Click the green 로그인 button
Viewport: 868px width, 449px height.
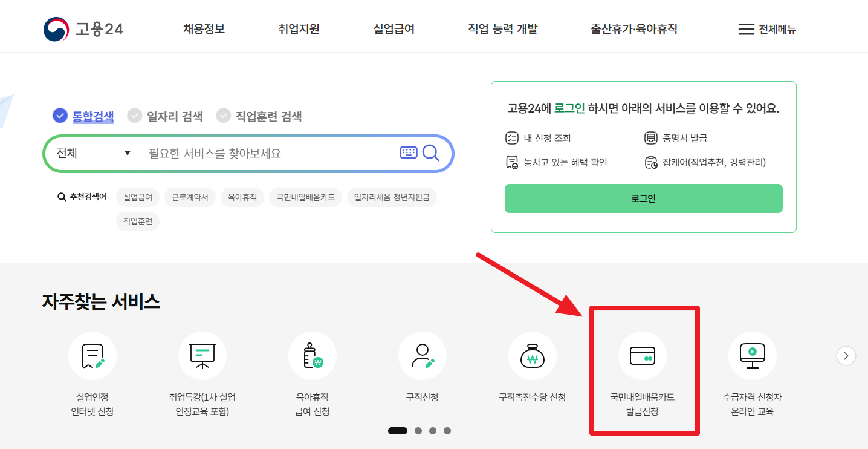tap(644, 198)
